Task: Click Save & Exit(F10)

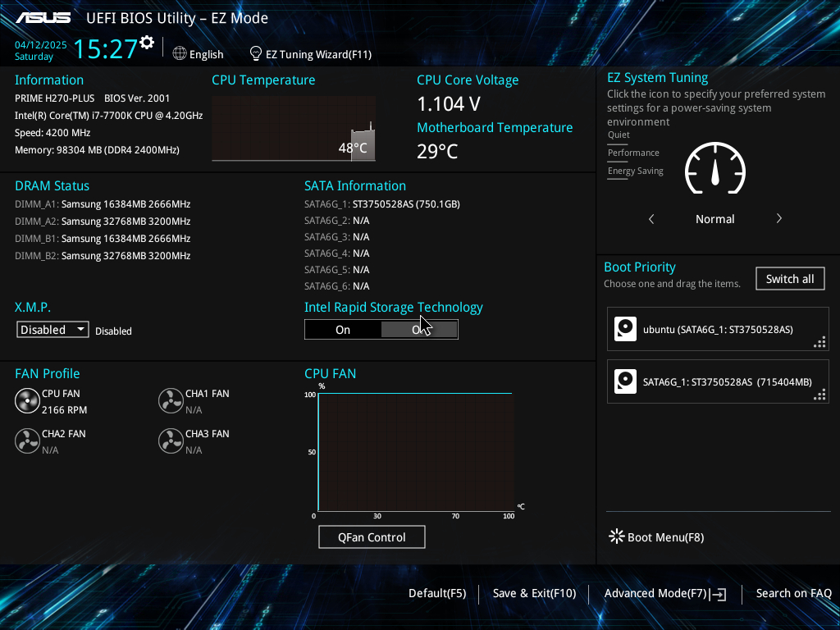Action: [534, 593]
